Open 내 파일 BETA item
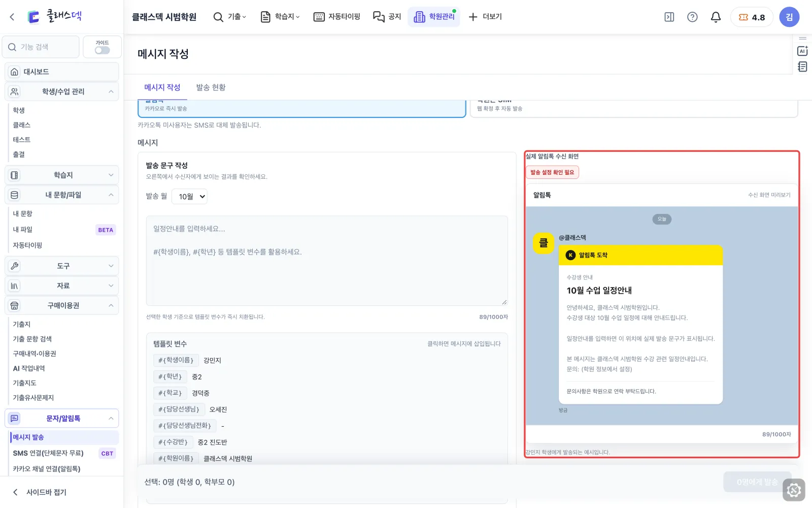 pos(64,230)
